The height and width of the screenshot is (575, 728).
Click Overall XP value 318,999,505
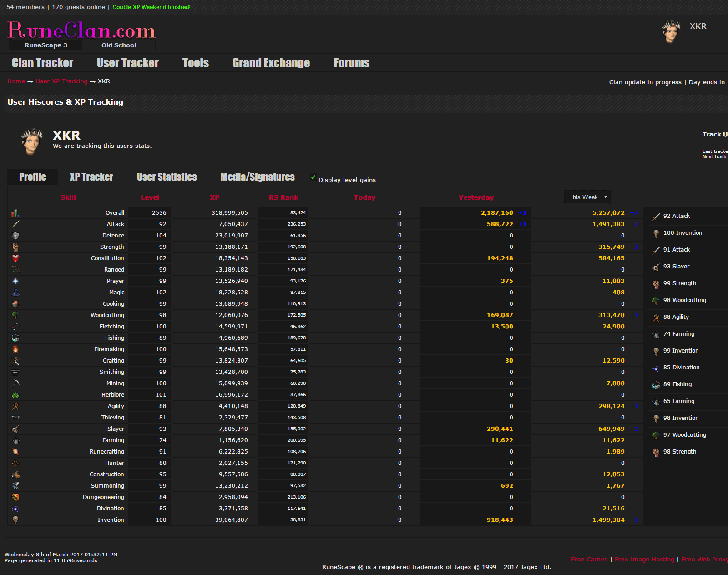click(230, 213)
